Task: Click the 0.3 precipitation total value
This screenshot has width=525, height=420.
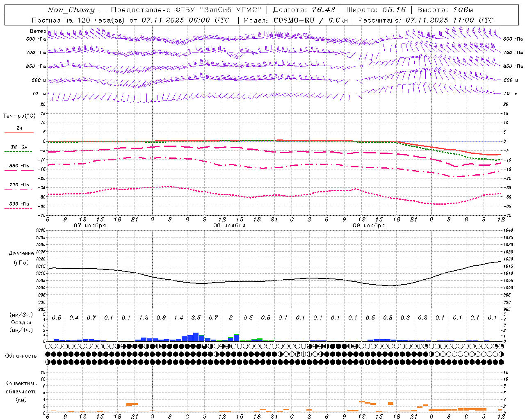Action: [x=405, y=317]
